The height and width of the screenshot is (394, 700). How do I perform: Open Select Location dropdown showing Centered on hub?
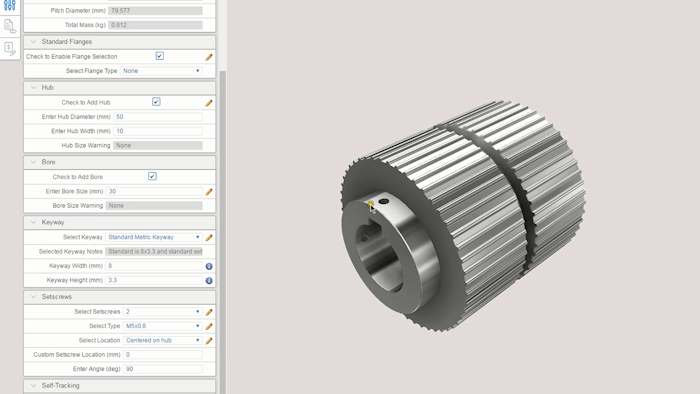[162, 340]
